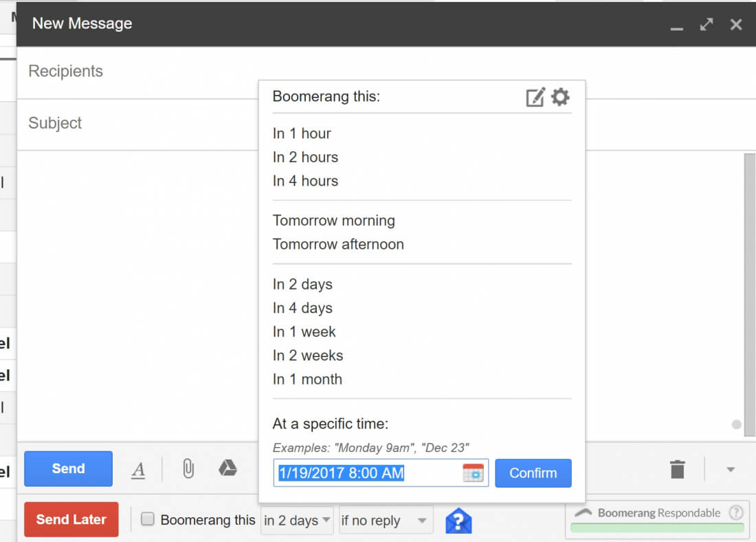Open text formatting options icon
This screenshot has height=542, width=756.
[x=139, y=470]
